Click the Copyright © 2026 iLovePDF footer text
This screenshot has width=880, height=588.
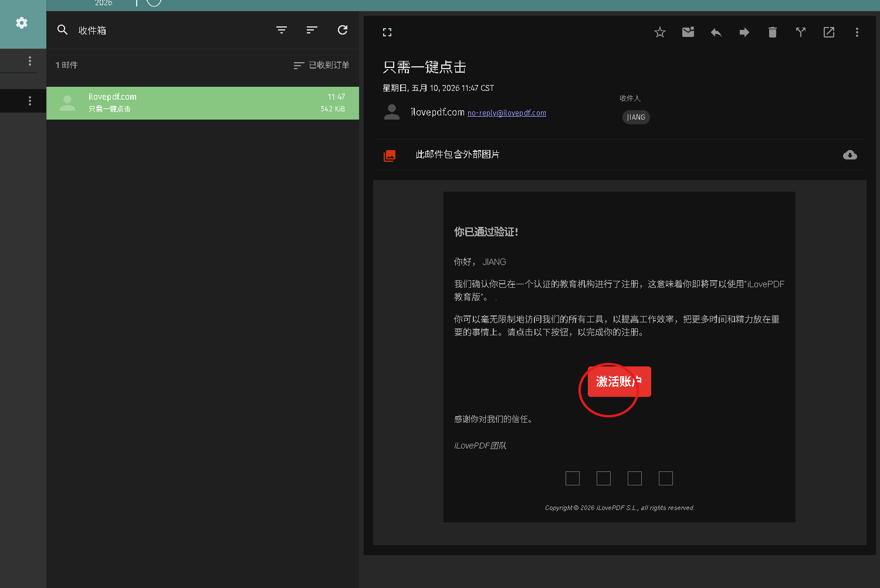point(620,508)
